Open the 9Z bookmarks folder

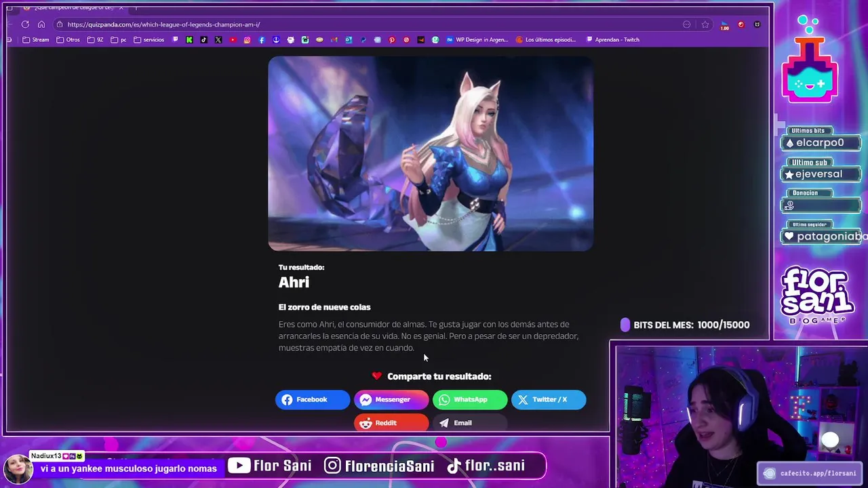pos(95,39)
